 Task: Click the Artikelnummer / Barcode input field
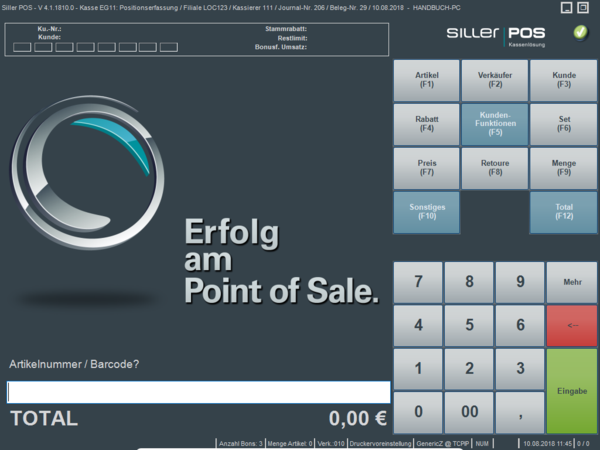198,392
